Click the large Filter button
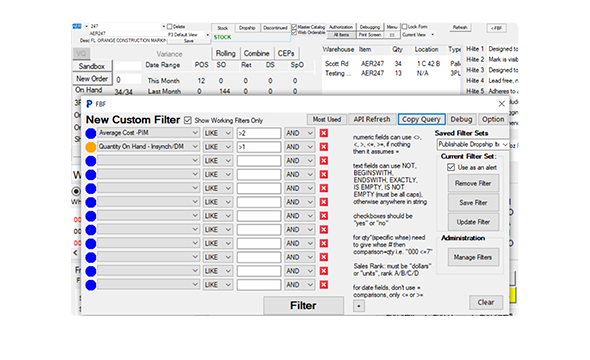The image size is (590, 360). 303,305
